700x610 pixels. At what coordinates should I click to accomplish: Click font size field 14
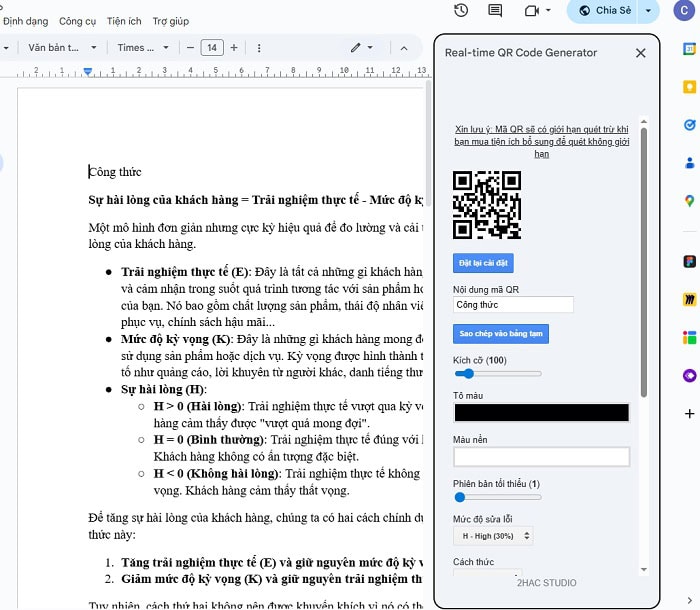click(x=212, y=47)
